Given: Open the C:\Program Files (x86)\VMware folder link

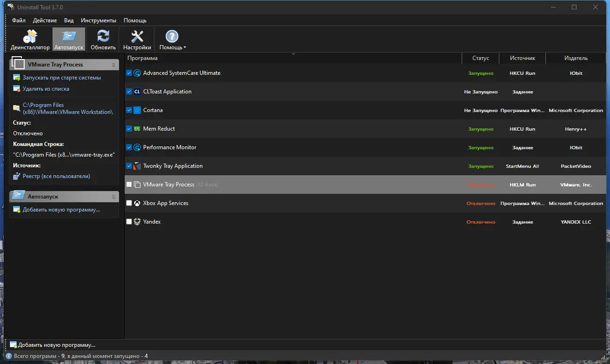Looking at the screenshot, I should [68, 108].
